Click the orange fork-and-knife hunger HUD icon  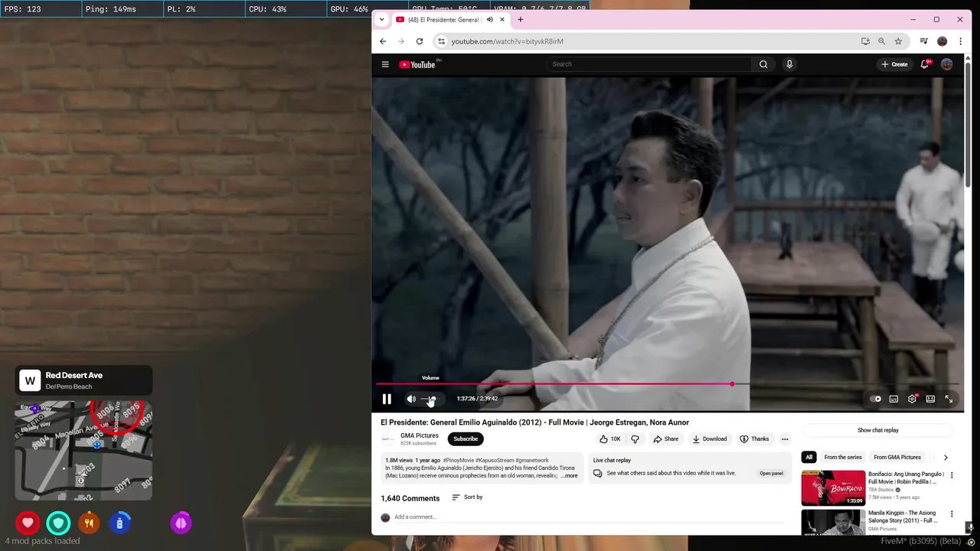pos(89,523)
